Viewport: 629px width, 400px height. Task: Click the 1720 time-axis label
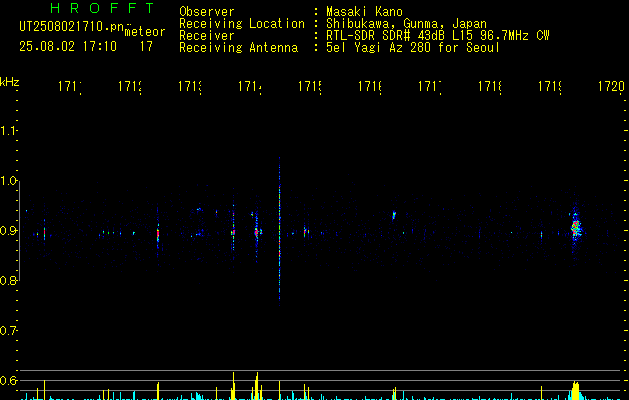click(611, 86)
